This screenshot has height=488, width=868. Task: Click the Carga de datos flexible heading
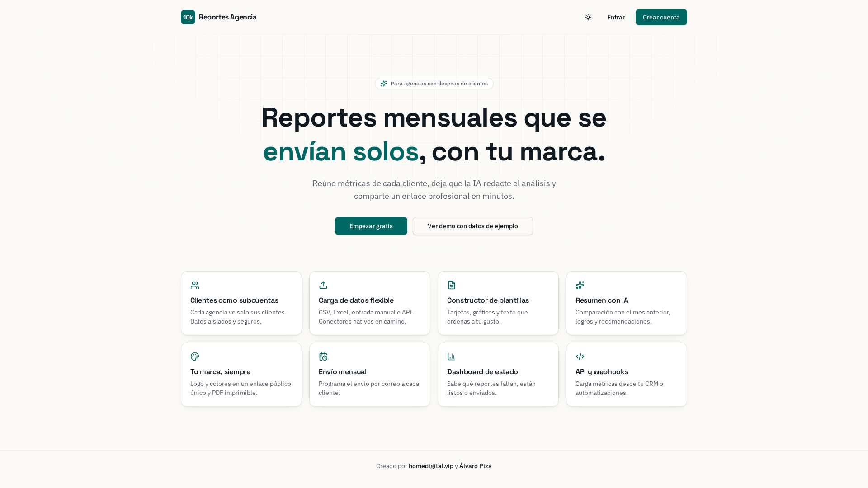(356, 300)
